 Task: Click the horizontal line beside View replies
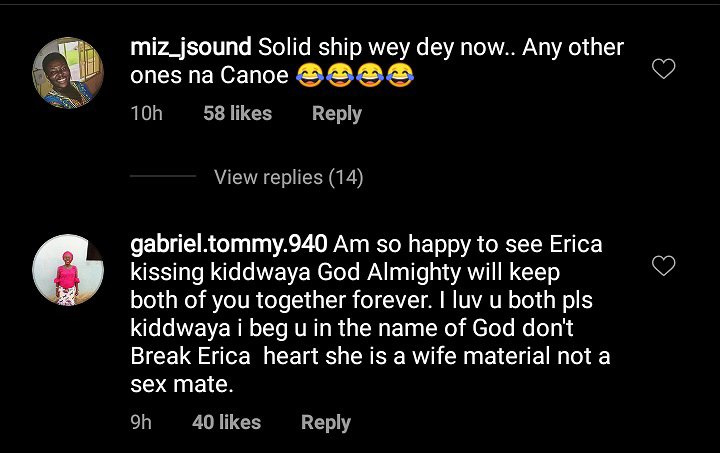(163, 178)
